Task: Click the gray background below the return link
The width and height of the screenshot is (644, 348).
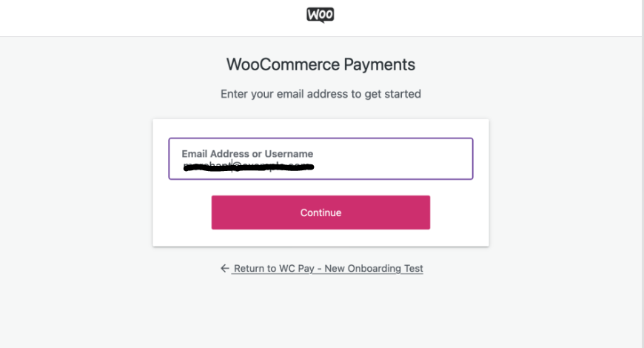Action: point(321,312)
